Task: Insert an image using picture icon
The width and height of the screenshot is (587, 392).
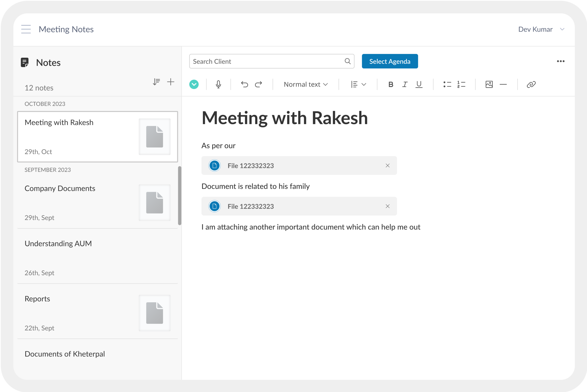Action: pos(489,84)
